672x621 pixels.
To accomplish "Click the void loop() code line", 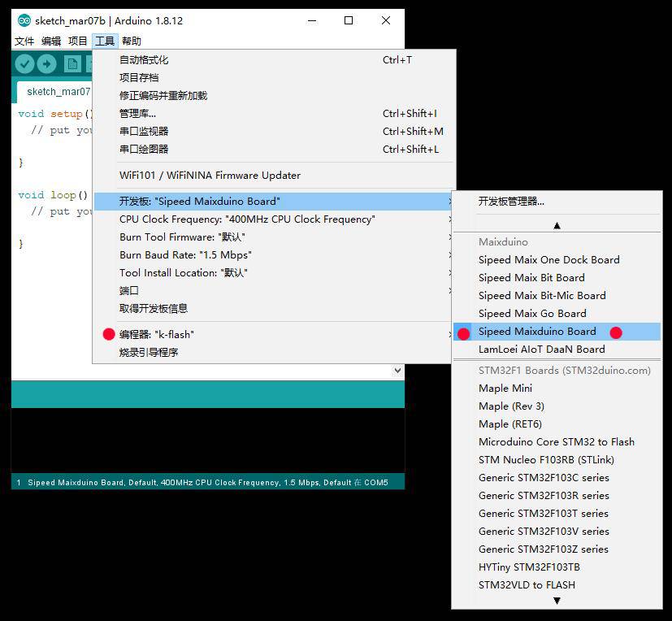I will [x=53, y=195].
